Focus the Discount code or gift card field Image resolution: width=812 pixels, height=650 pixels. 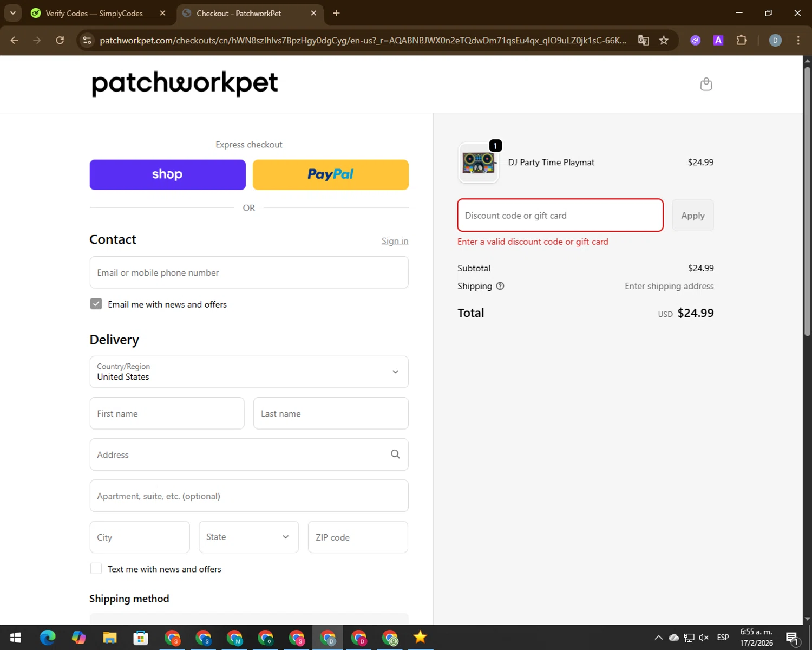(x=560, y=215)
